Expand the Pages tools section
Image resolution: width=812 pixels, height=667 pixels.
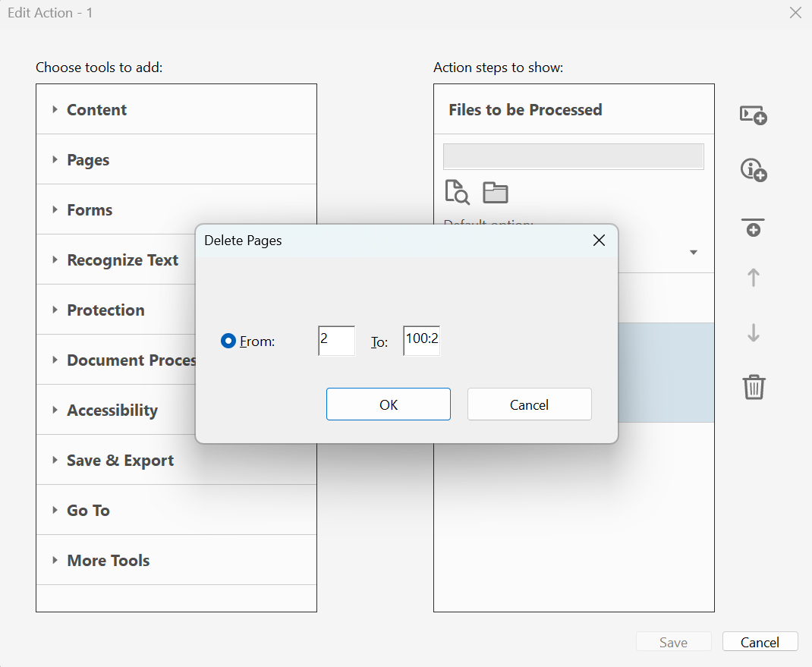click(88, 160)
